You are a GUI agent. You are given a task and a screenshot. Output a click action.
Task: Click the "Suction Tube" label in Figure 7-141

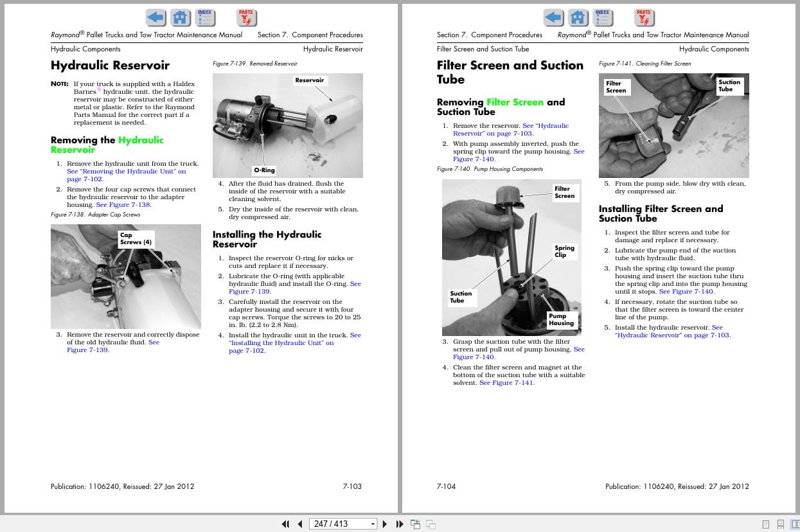729,85
